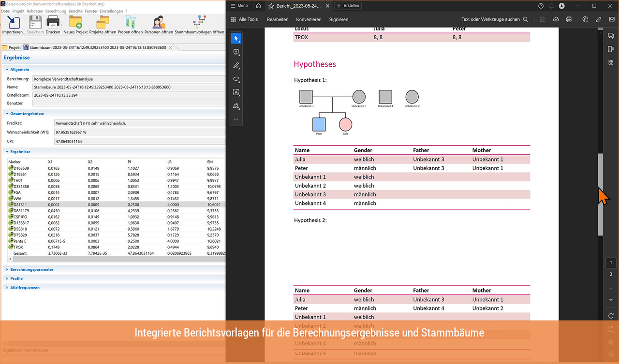Click the vertical scrollbar thumb of the PDF document
This screenshot has width=619, height=364.
pyautogui.click(x=600, y=194)
